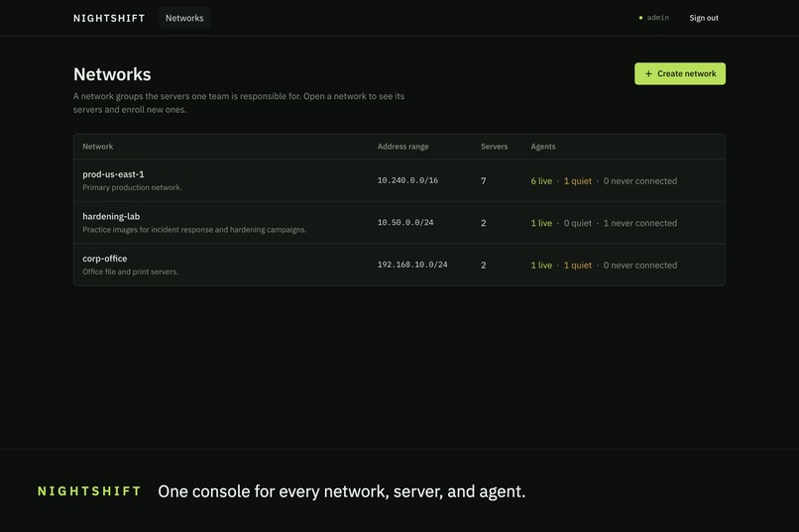
Task: Click the footer tagline 'One console for every network'
Action: coord(341,491)
